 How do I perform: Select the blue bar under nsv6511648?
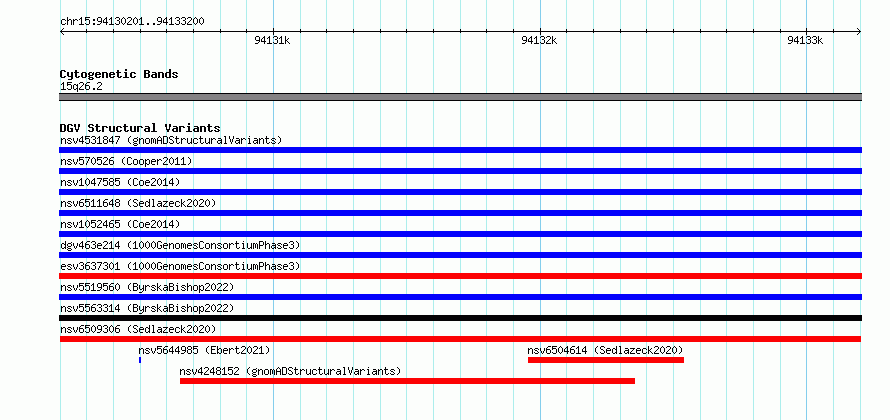460,213
